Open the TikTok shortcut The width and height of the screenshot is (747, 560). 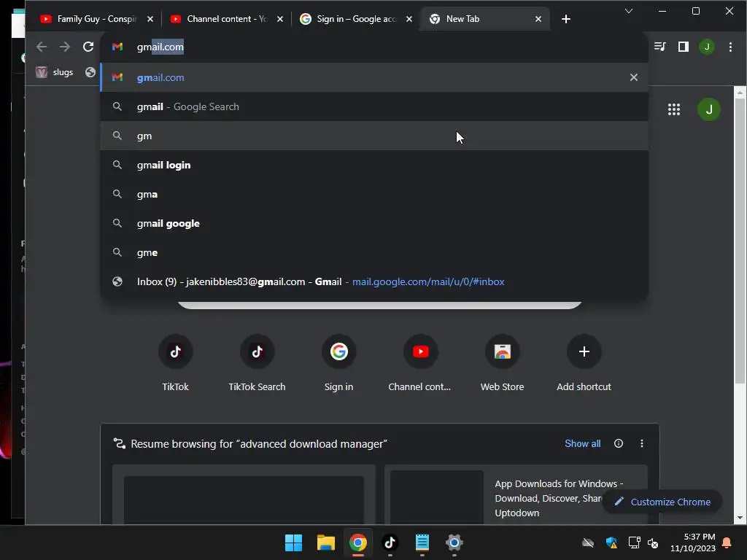(x=175, y=363)
